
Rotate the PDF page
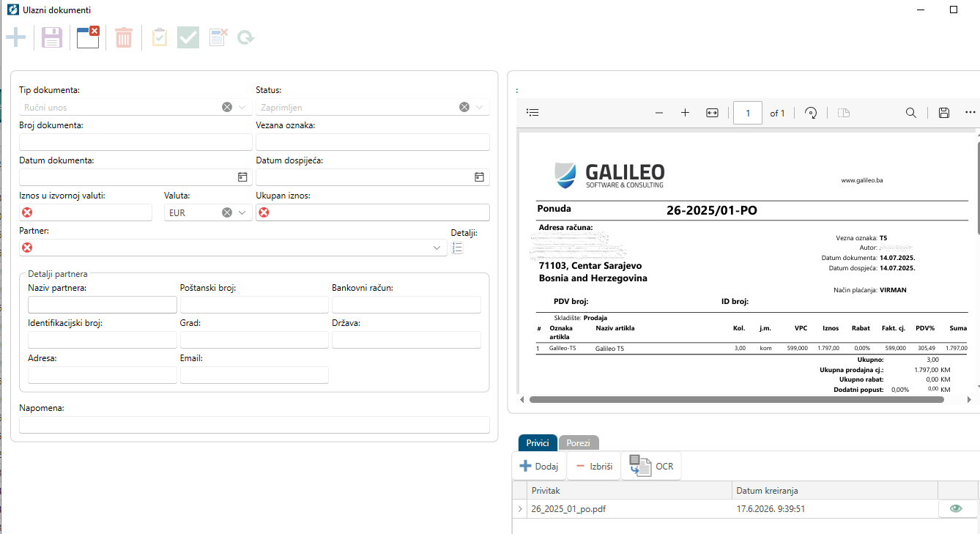coord(811,113)
